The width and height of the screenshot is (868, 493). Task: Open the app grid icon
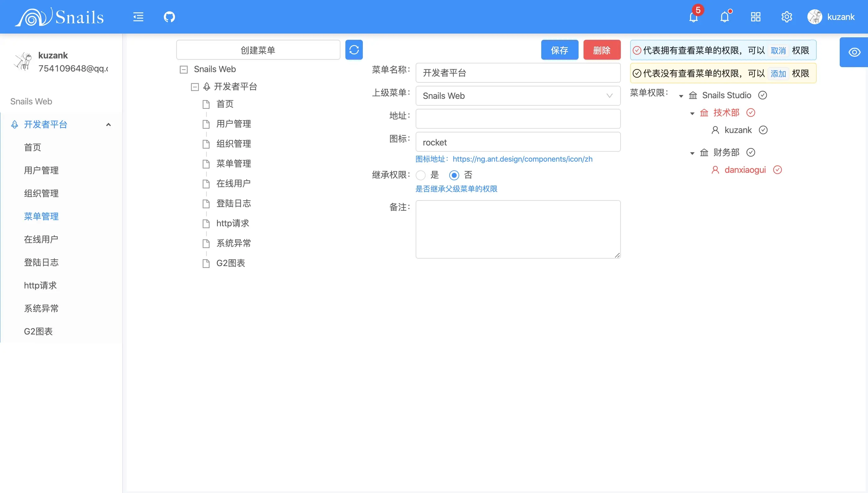tap(755, 16)
